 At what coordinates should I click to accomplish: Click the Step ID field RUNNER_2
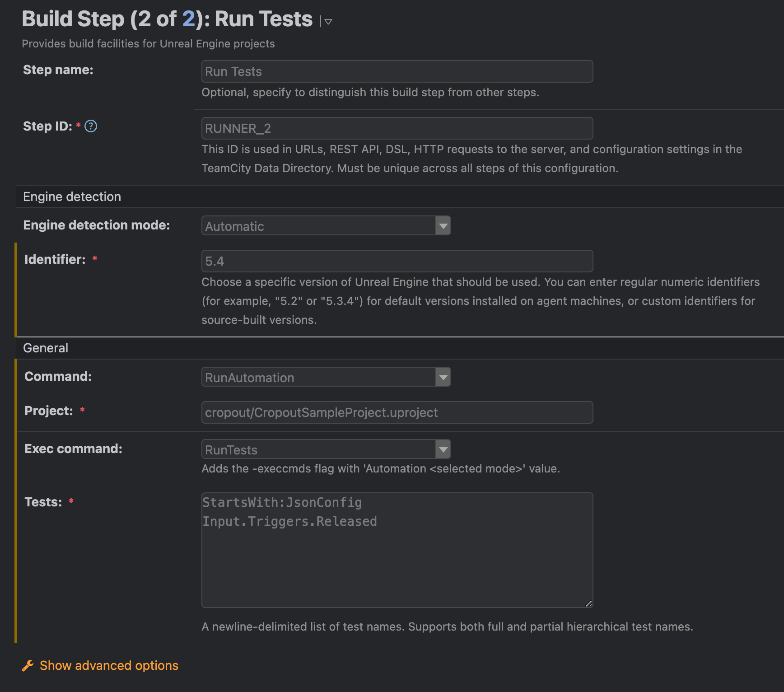[x=397, y=128]
